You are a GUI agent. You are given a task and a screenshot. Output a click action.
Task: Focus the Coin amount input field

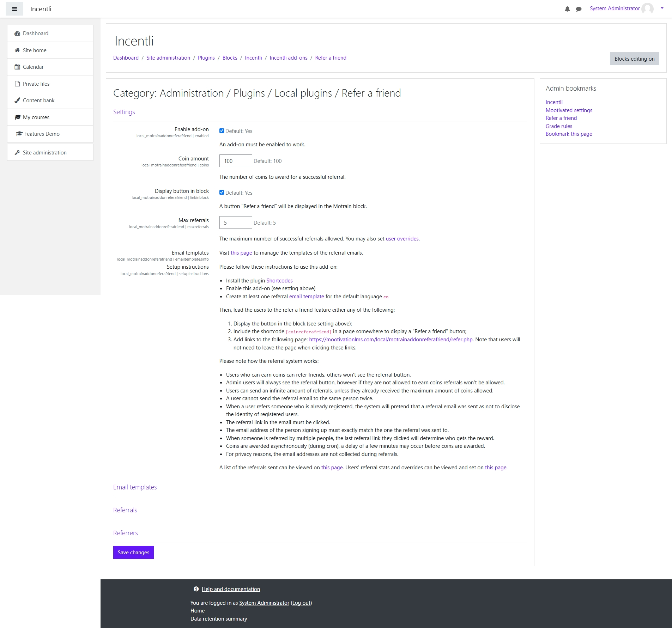pyautogui.click(x=236, y=161)
